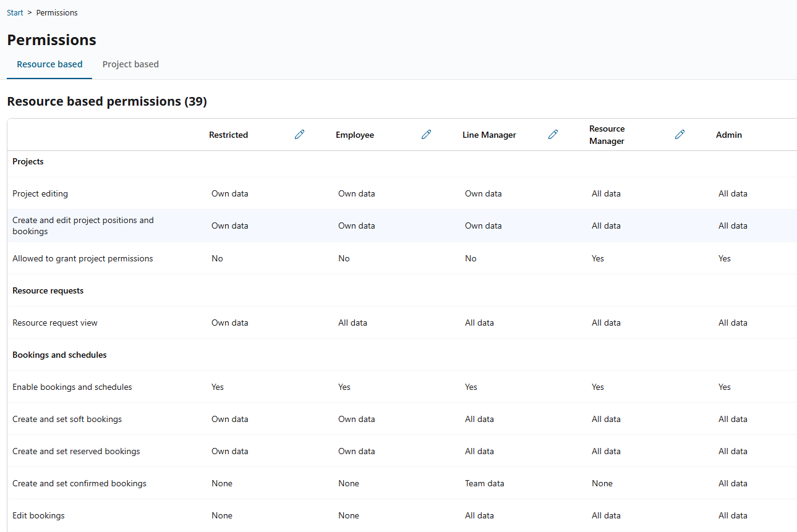Click Line Manager 'Yes' for Enable bookings
The width and height of the screenshot is (797, 532).
coord(471,387)
